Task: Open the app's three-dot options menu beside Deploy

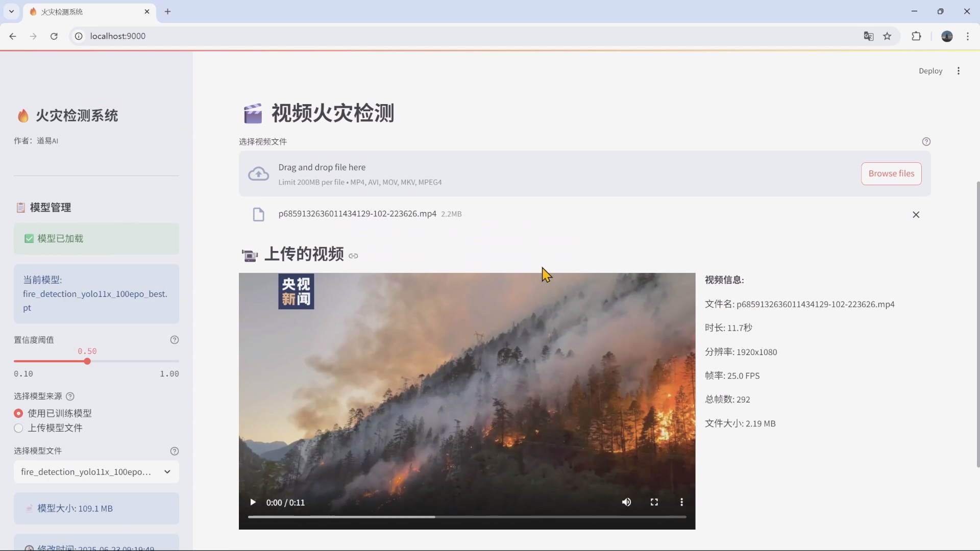Action: point(959,70)
